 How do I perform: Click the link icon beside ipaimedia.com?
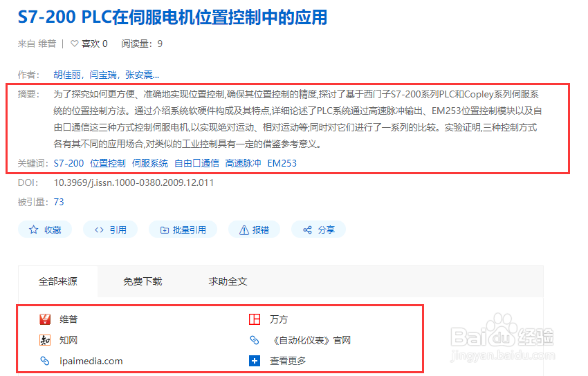pyautogui.click(x=45, y=361)
